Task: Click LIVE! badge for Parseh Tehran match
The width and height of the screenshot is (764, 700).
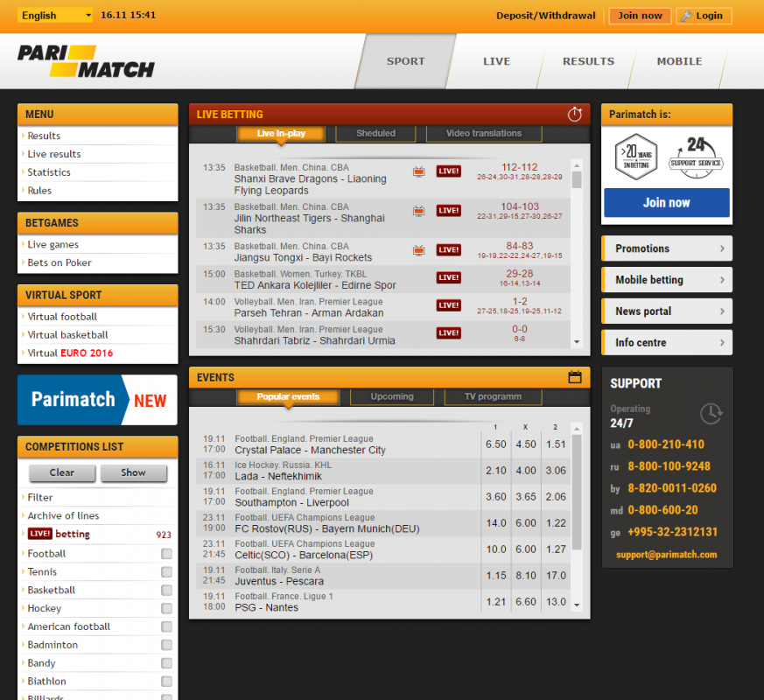Action: tap(448, 305)
